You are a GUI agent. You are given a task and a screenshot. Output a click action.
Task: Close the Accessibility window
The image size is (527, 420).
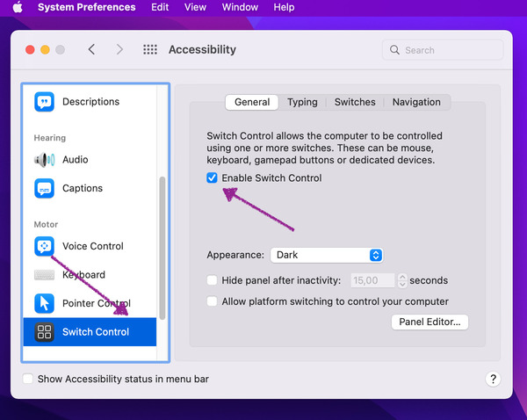click(x=30, y=50)
